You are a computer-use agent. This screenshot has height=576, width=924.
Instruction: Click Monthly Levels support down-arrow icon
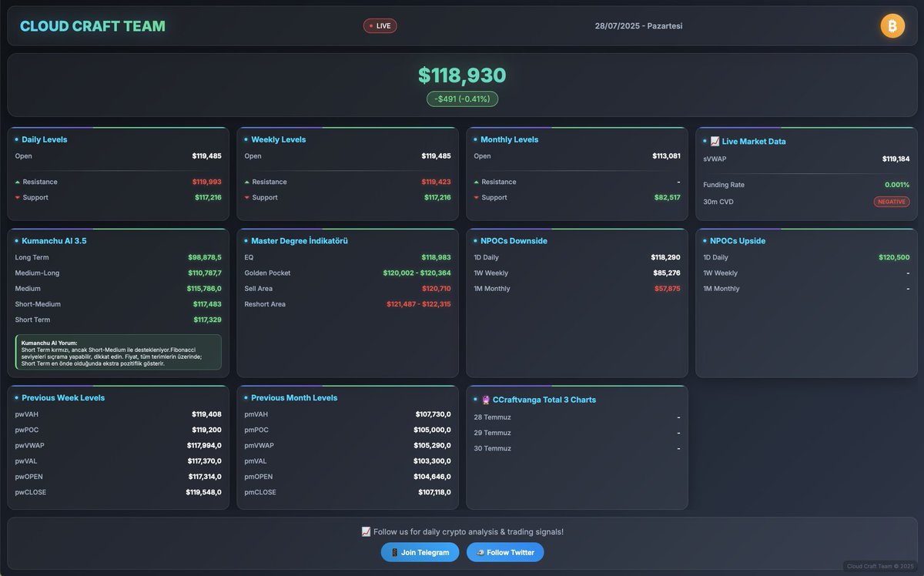click(477, 198)
